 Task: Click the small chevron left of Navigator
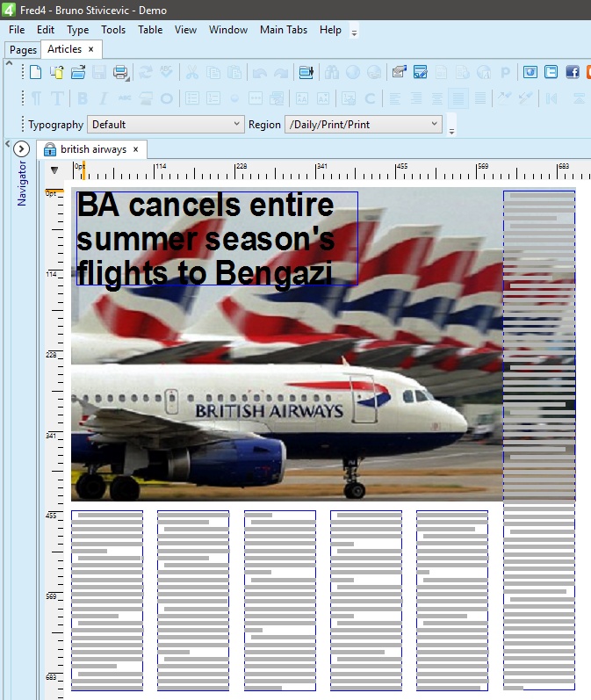pos(7,144)
